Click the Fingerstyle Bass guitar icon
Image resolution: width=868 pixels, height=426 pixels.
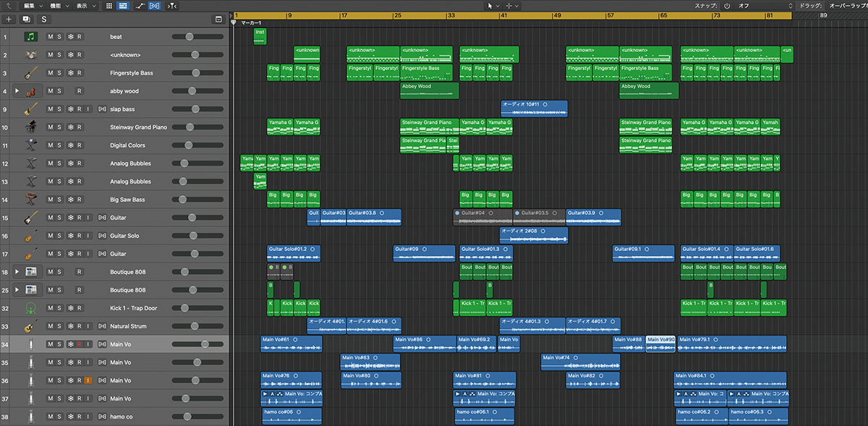click(x=30, y=72)
